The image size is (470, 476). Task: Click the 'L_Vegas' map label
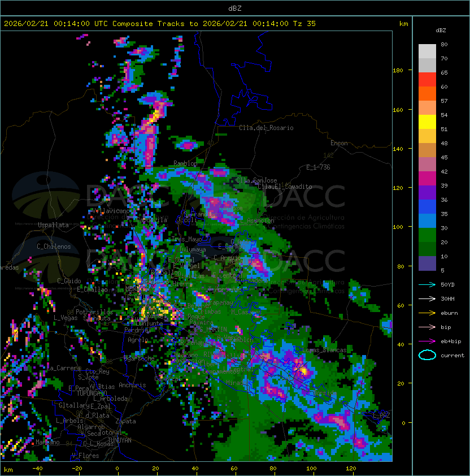(66, 318)
